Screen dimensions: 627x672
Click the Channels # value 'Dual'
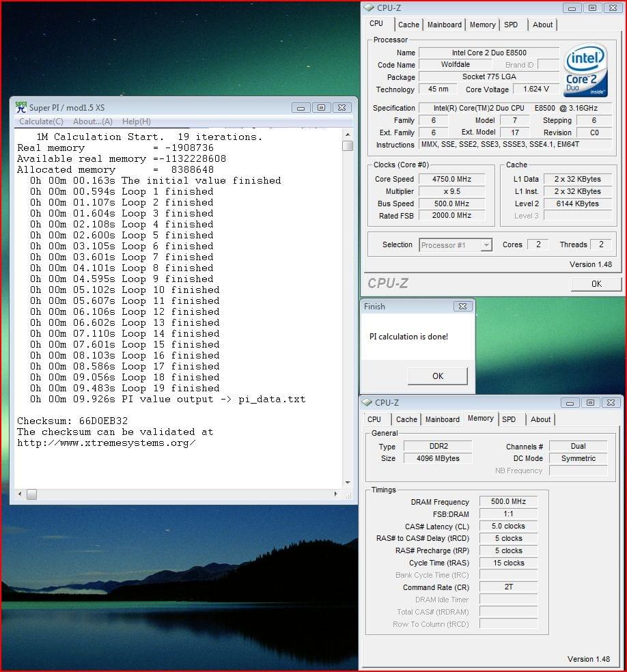pyautogui.click(x=578, y=446)
